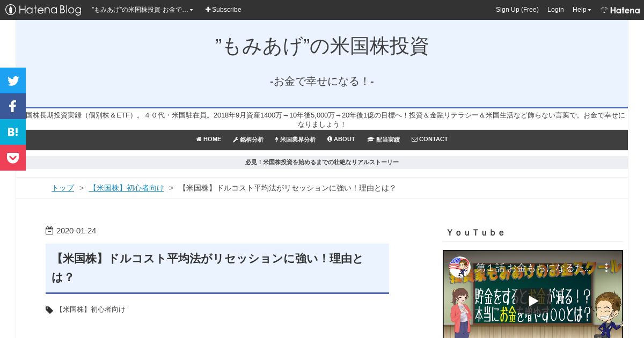This screenshot has width=644, height=338.
Task: Open the ABOUT menu item
Action: click(x=341, y=139)
